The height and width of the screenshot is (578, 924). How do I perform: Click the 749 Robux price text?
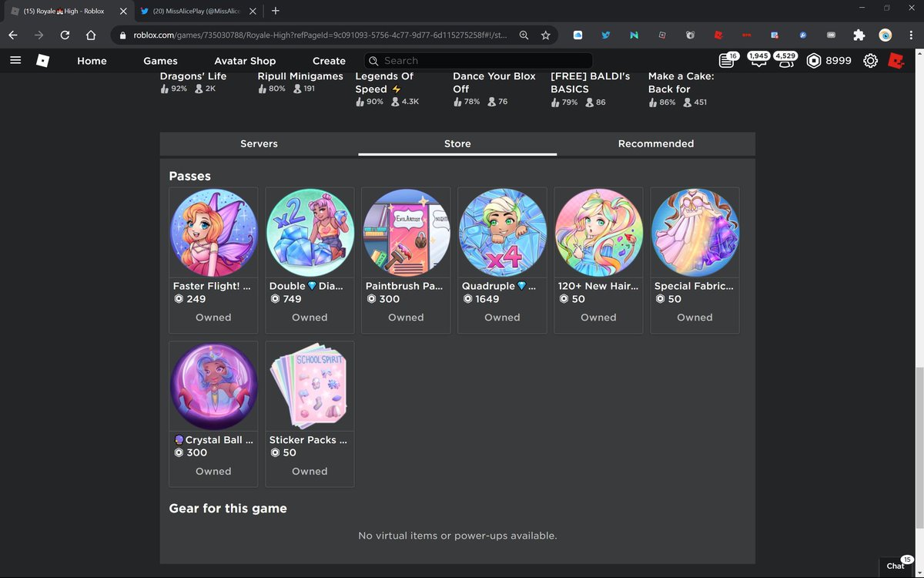[x=292, y=299]
